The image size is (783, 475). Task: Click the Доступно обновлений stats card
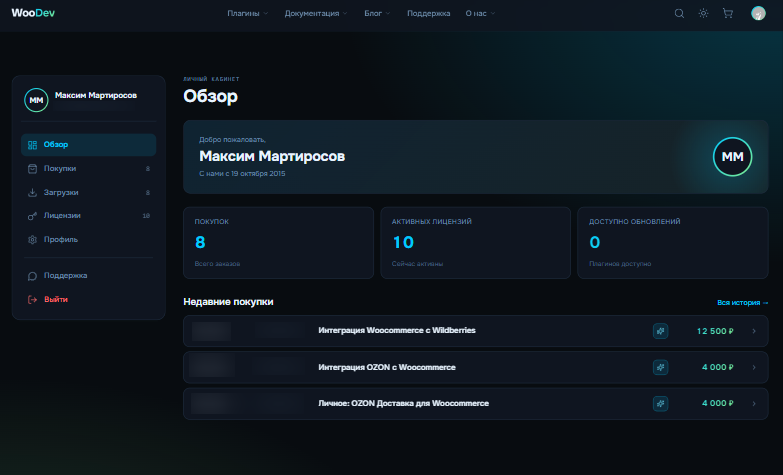pos(673,243)
